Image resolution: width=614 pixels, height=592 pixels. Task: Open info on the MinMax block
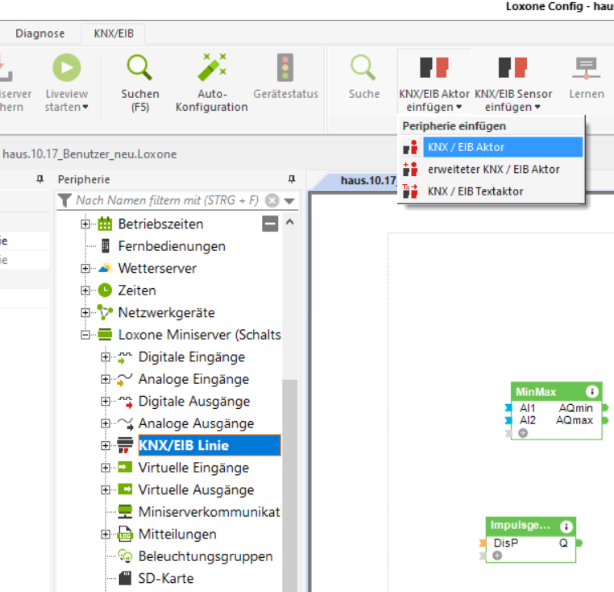592,391
